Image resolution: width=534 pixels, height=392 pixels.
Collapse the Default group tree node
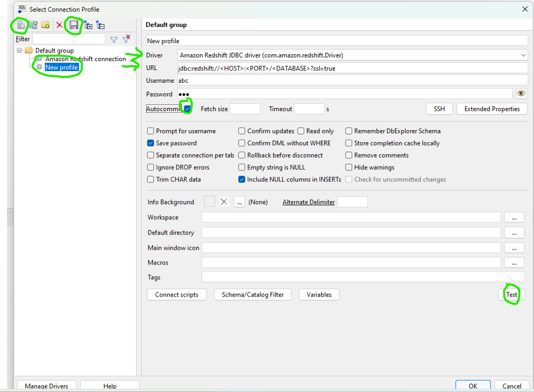coord(20,51)
